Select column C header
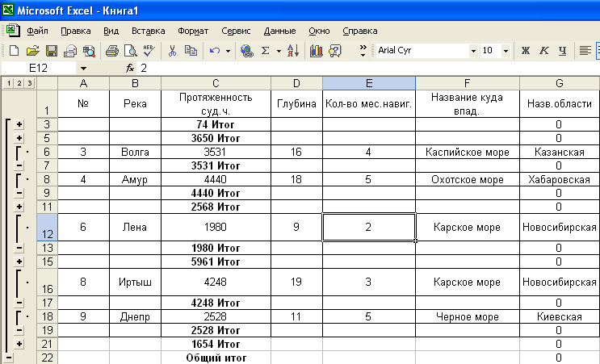The height and width of the screenshot is (364, 600). (x=216, y=83)
